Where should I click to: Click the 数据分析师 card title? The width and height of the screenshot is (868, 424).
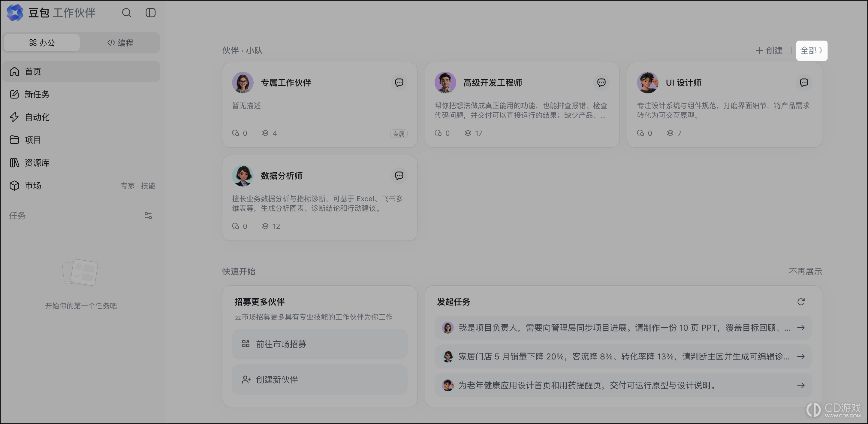[x=282, y=176]
